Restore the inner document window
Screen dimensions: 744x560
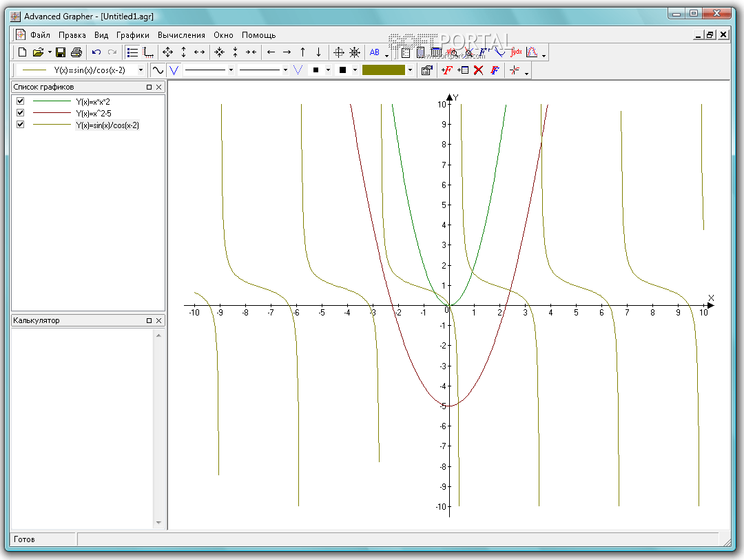pyautogui.click(x=710, y=34)
